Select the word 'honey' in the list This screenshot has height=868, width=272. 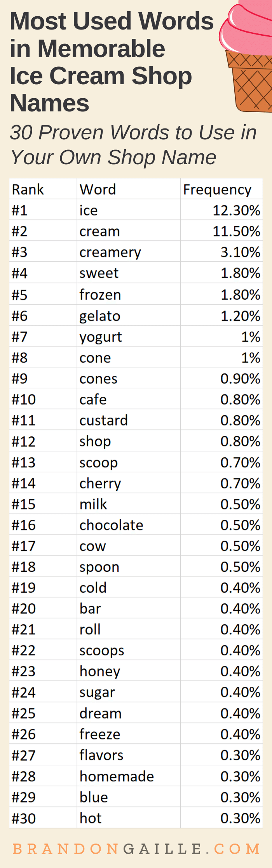[100, 671]
